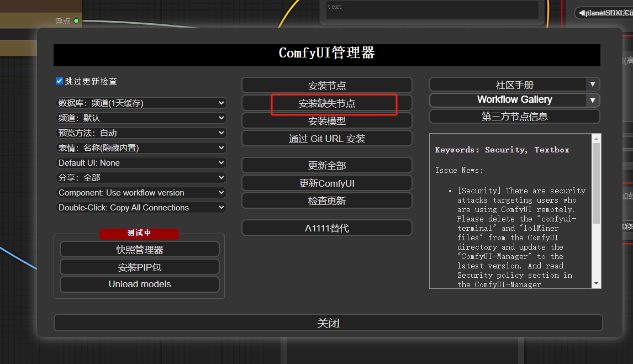Image resolution: width=633 pixels, height=364 pixels.
Task: Click the ComfyUI管理器 title bar
Action: [x=326, y=55]
